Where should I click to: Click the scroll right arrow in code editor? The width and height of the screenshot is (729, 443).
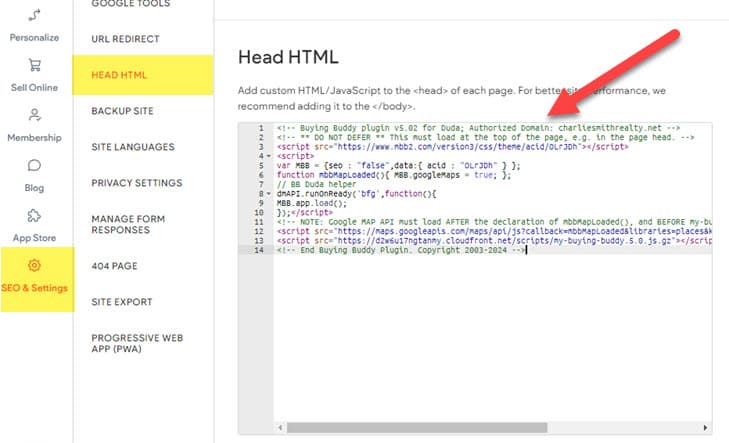tap(705, 428)
